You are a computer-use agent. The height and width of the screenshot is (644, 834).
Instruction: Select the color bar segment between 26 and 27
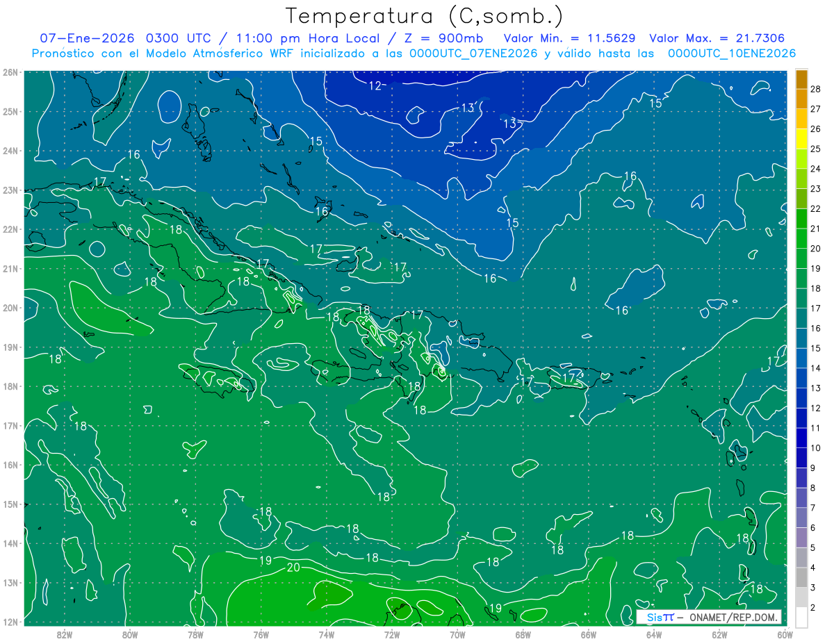801,119
